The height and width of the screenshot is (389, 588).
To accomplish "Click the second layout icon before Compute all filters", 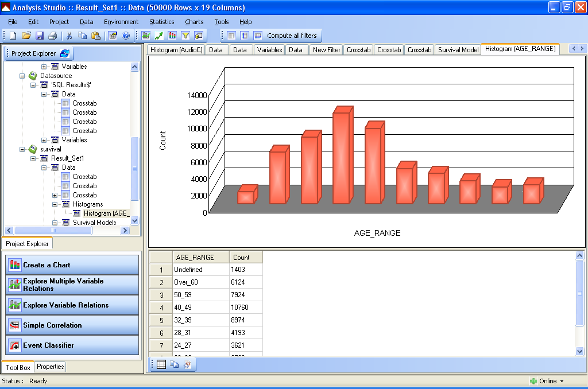I will pyautogui.click(x=245, y=36).
